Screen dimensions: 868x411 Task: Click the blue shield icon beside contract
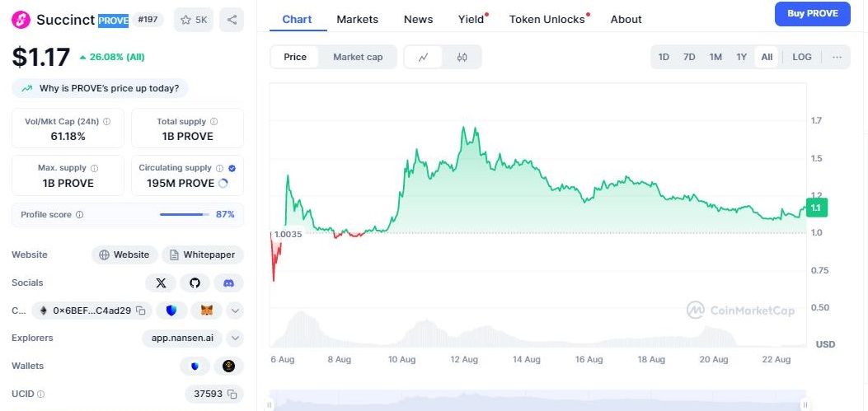click(x=171, y=311)
